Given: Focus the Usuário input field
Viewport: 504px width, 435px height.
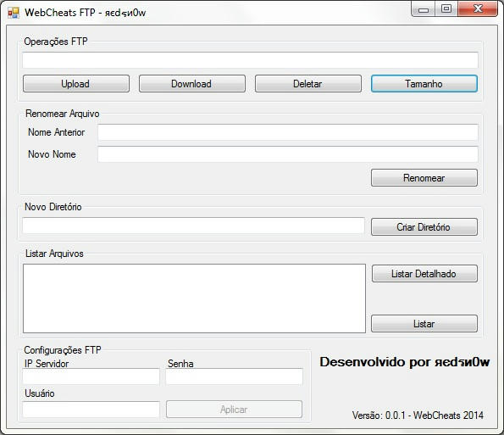Looking at the screenshot, I should 91,410.
